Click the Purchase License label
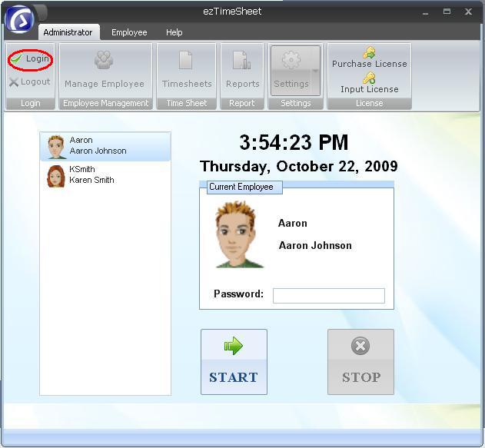The width and height of the screenshot is (485, 448). tap(369, 64)
